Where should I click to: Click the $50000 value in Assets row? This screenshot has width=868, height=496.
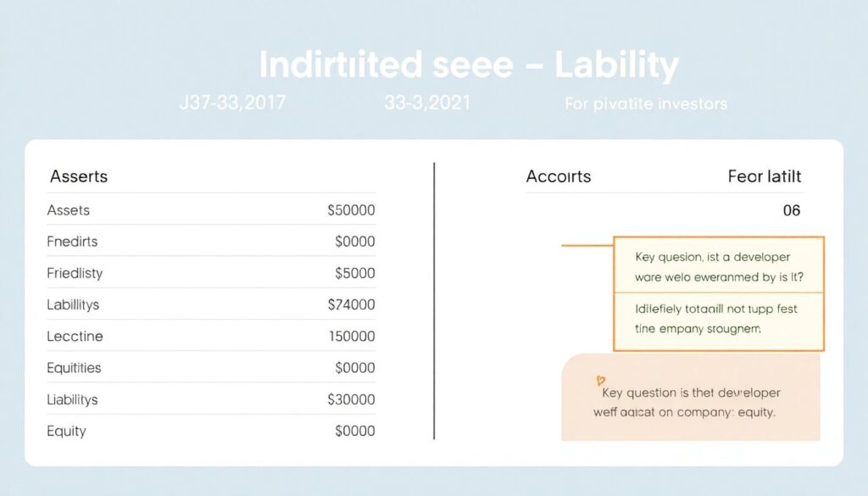click(351, 210)
